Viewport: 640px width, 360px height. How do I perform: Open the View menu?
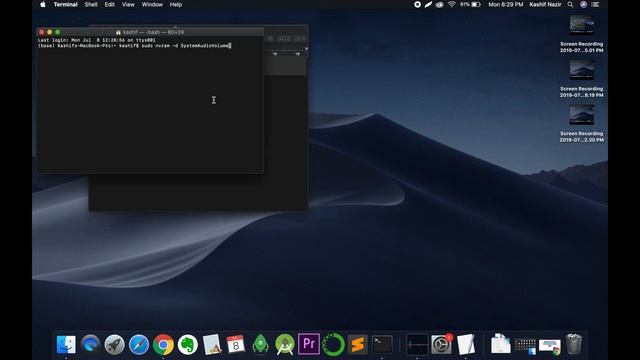[128, 4]
